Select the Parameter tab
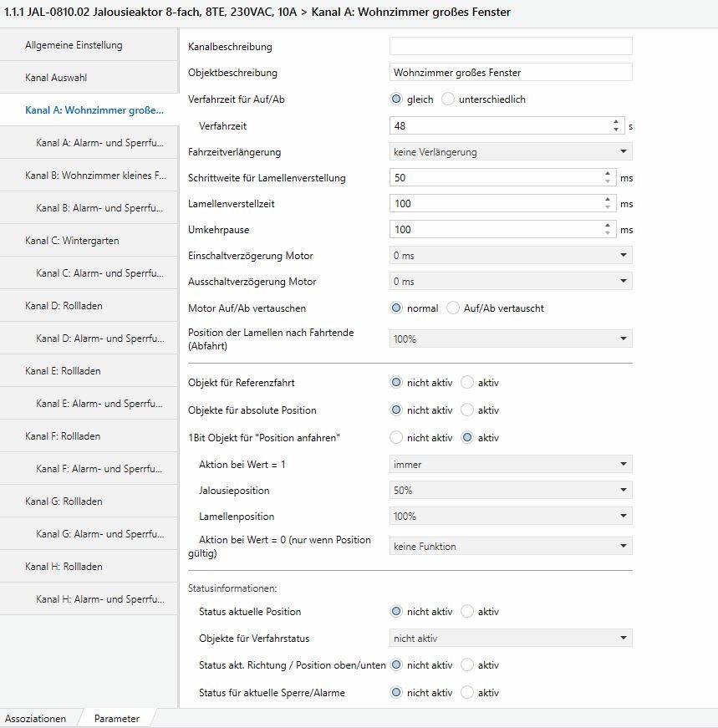This screenshot has width=718, height=728. (x=116, y=719)
